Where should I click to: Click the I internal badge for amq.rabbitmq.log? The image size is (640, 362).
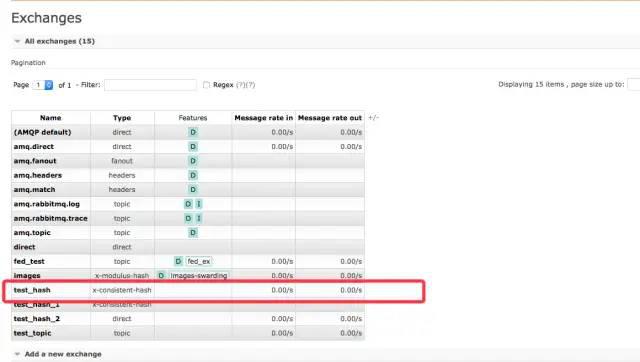coord(199,204)
